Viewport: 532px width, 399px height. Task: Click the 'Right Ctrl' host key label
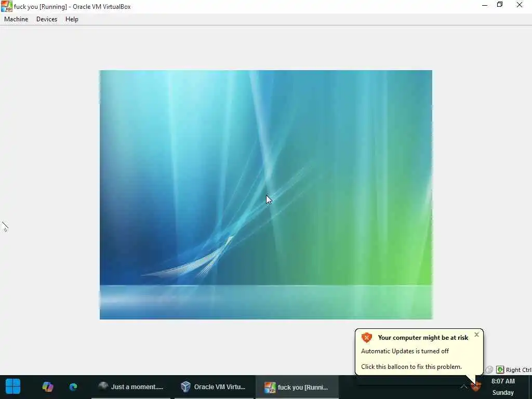[518, 370]
